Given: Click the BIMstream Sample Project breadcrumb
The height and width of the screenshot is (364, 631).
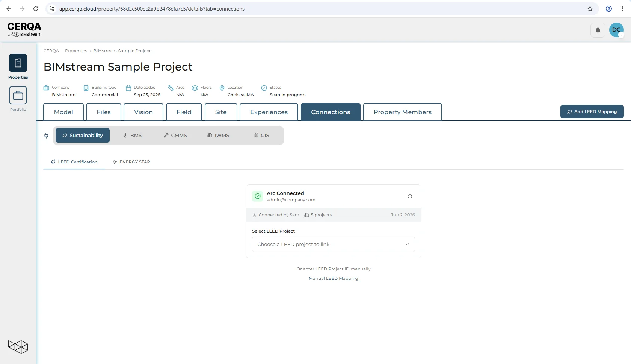Looking at the screenshot, I should 122,51.
